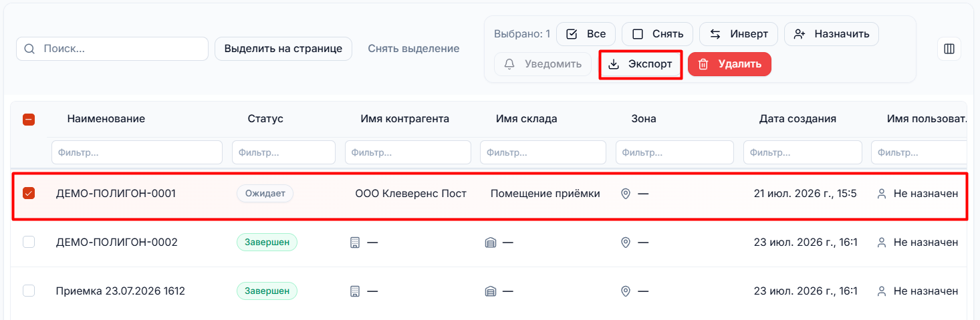Click the Наименование filter field

(137, 152)
